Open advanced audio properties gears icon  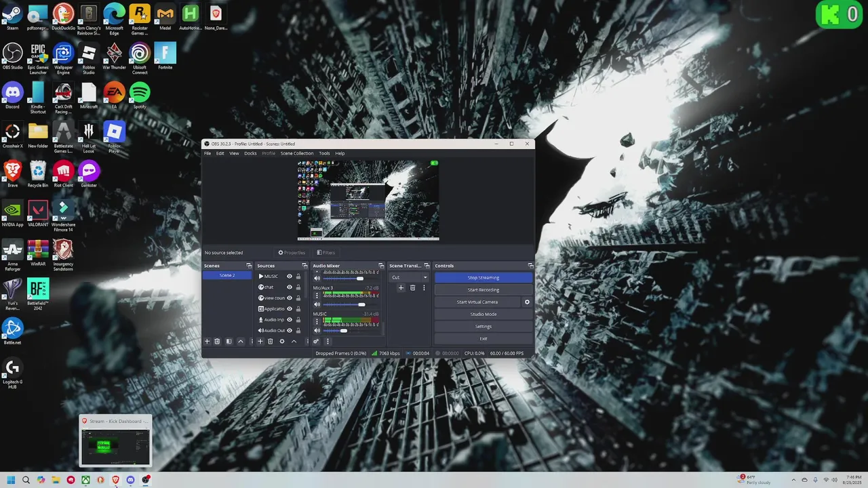[316, 342]
